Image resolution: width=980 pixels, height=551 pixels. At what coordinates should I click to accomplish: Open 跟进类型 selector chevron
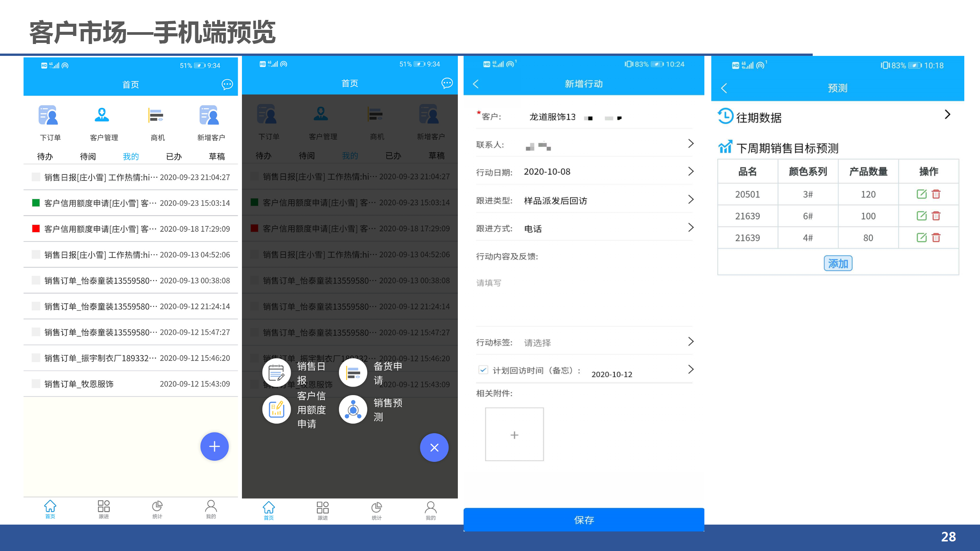(x=691, y=199)
